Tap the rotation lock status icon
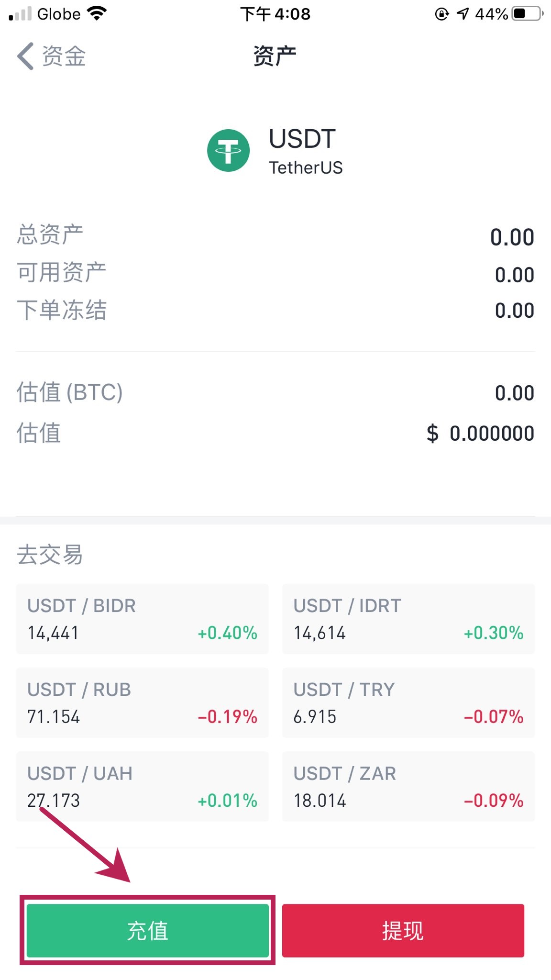The width and height of the screenshot is (551, 980). (441, 14)
